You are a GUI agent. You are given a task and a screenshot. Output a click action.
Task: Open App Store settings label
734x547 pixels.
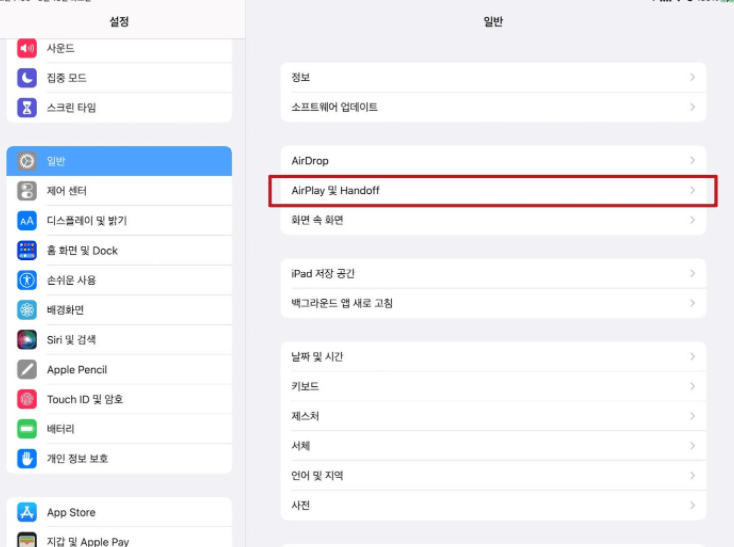(71, 512)
